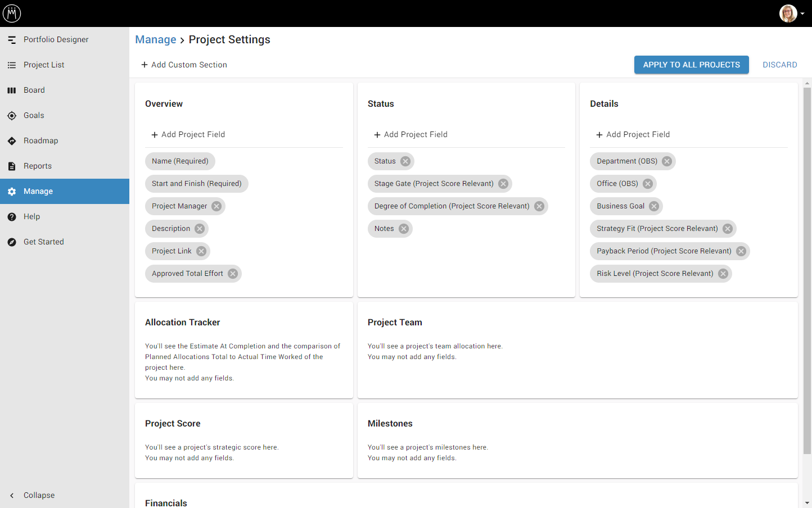Remove the Notes field chip
This screenshot has width=812, height=508.
coord(404,229)
